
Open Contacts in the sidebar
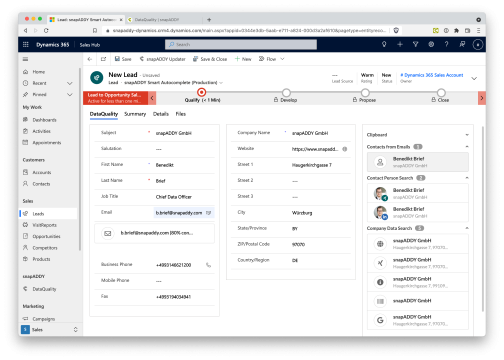[x=41, y=184]
